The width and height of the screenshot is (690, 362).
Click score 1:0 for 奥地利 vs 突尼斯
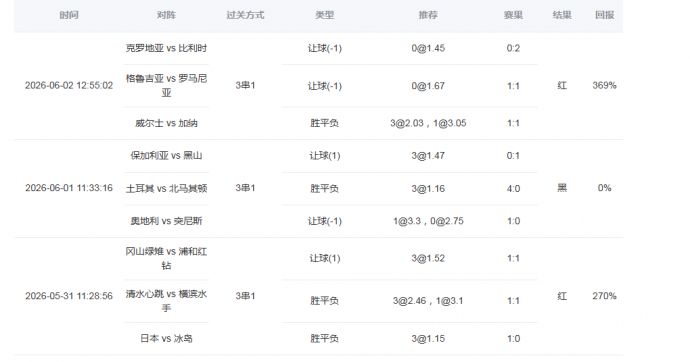point(513,221)
